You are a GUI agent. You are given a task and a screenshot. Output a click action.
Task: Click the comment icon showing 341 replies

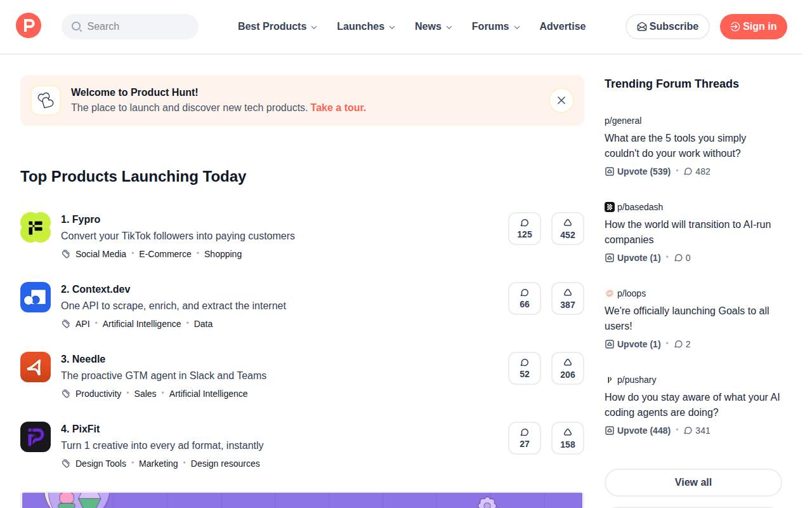[x=688, y=431]
